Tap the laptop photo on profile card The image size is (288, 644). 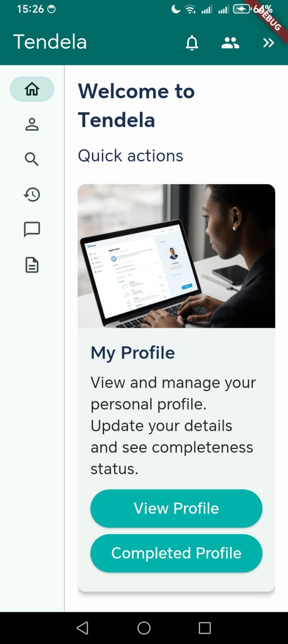(176, 256)
